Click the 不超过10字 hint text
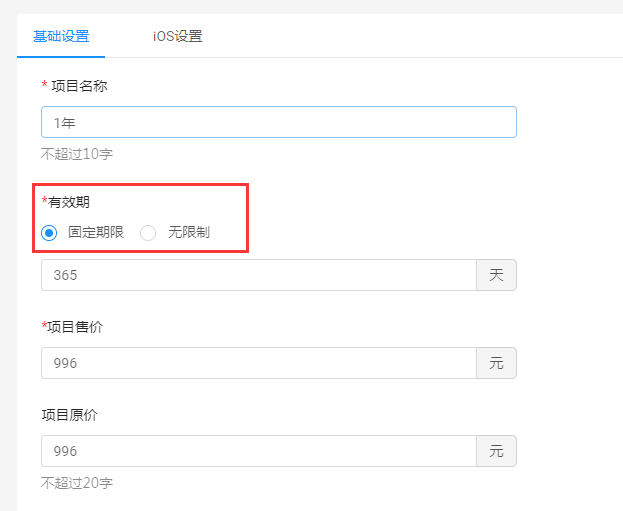This screenshot has width=623, height=511. coord(77,154)
